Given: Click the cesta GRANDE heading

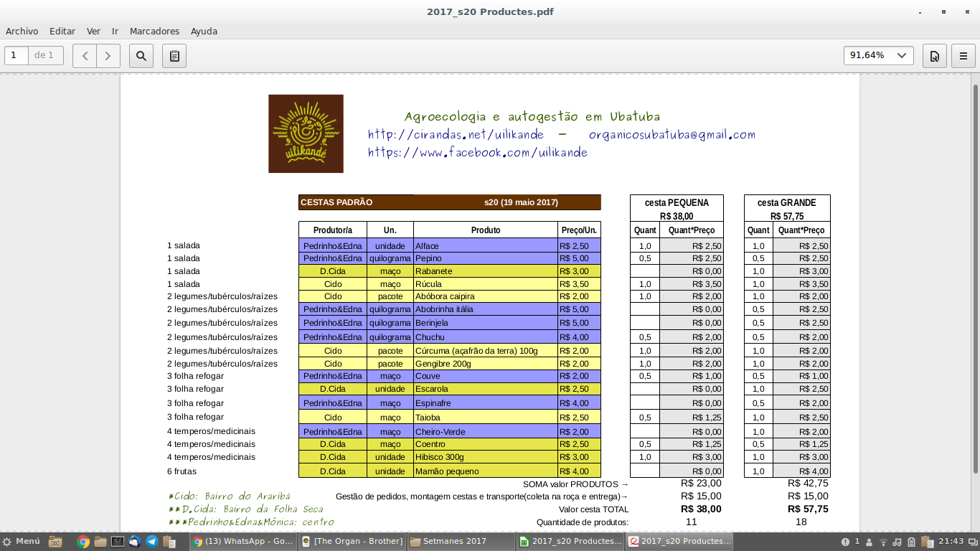Looking at the screenshot, I should point(787,203).
